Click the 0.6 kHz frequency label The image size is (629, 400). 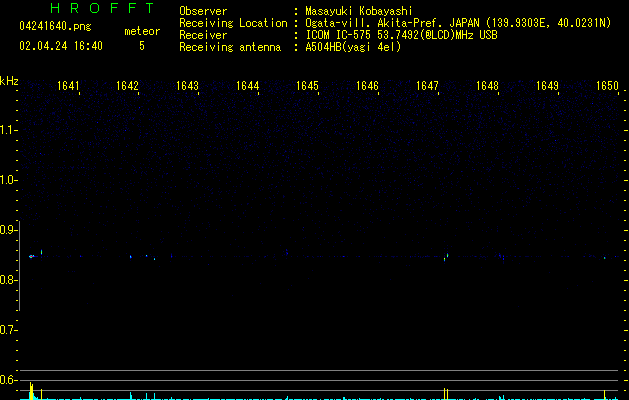[8, 380]
